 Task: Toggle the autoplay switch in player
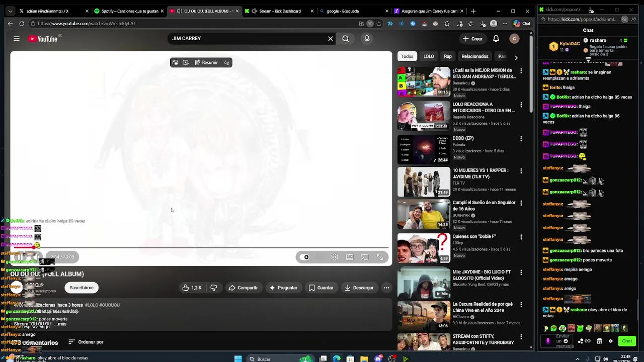point(305,257)
